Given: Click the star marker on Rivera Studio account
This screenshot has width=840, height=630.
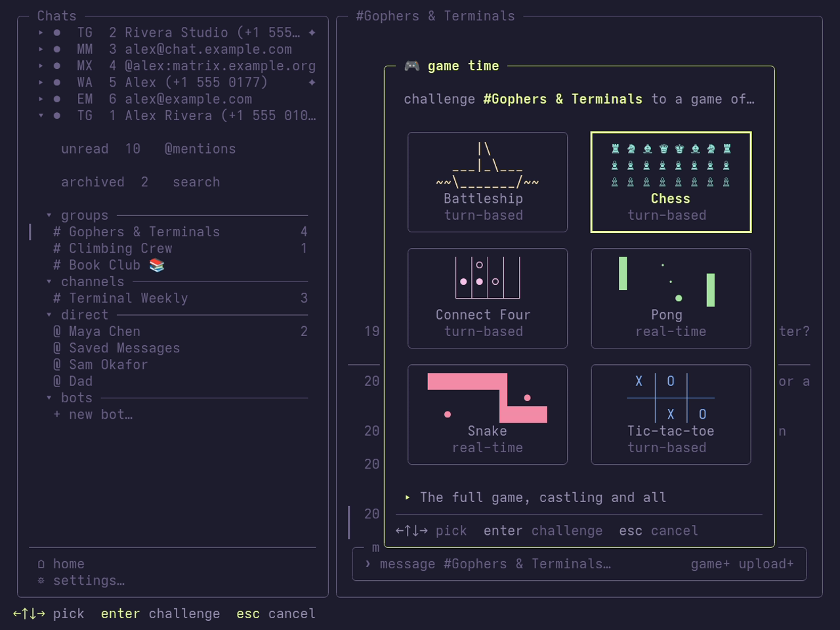Looking at the screenshot, I should pos(312,33).
